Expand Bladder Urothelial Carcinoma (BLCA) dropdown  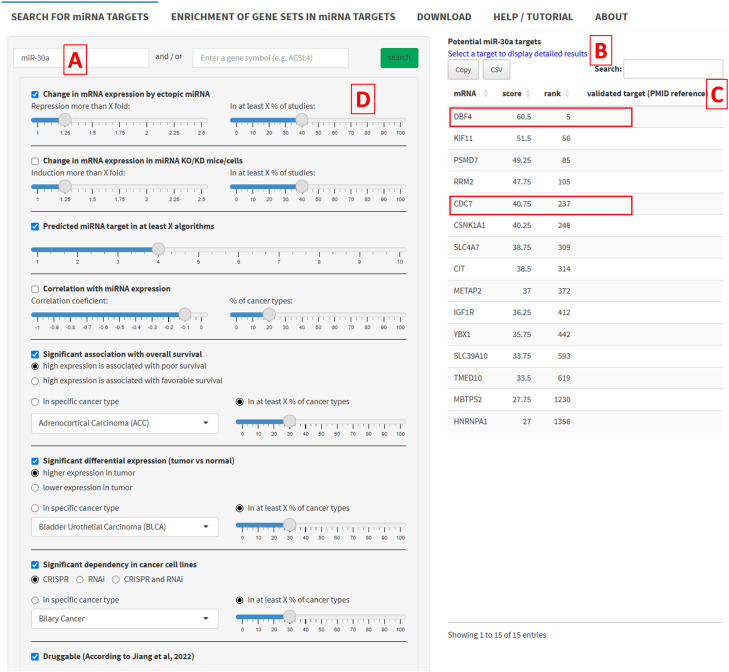(125, 527)
